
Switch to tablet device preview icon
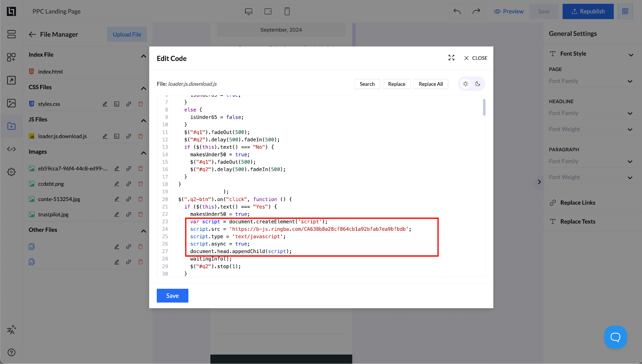coord(268,12)
